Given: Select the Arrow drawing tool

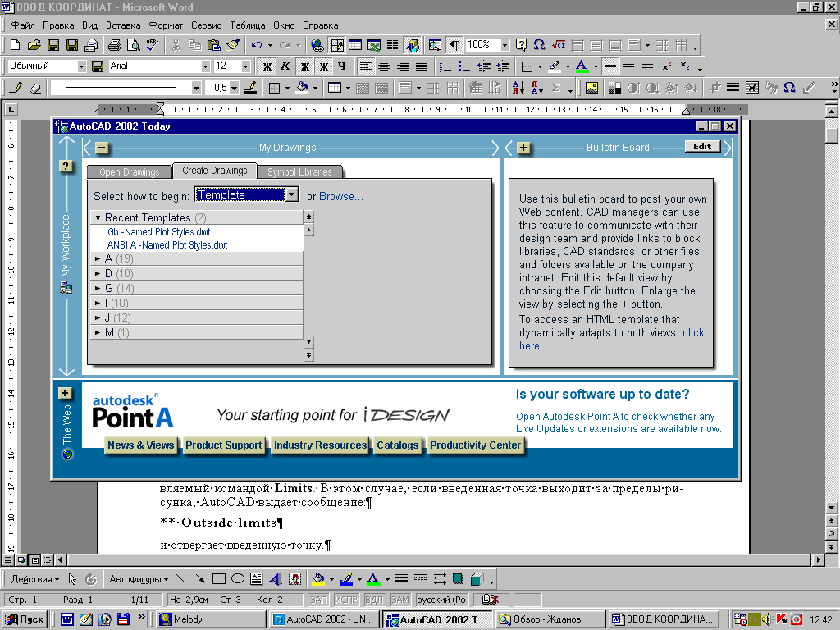Looking at the screenshot, I should pos(200,578).
